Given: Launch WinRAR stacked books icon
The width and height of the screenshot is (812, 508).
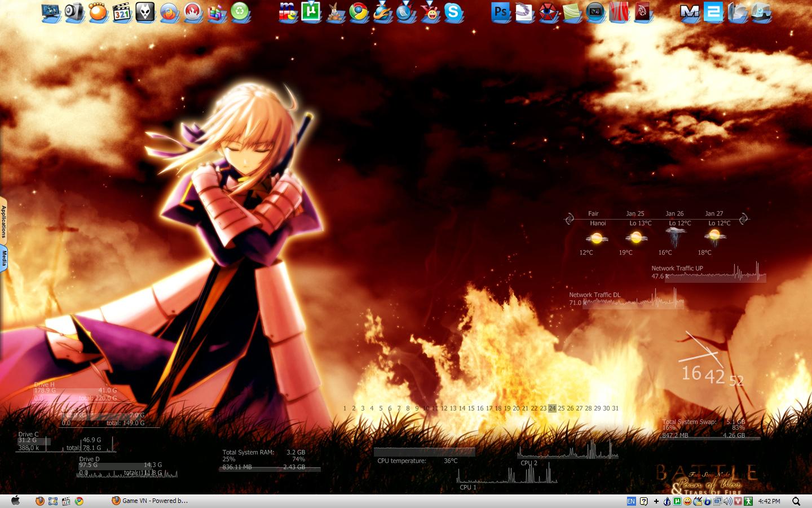Looking at the screenshot, I should click(217, 12).
